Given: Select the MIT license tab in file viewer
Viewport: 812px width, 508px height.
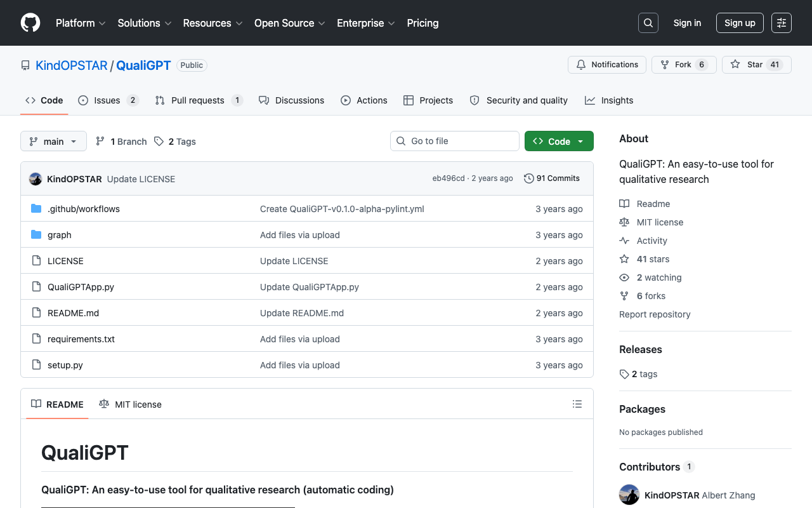Looking at the screenshot, I should (130, 404).
